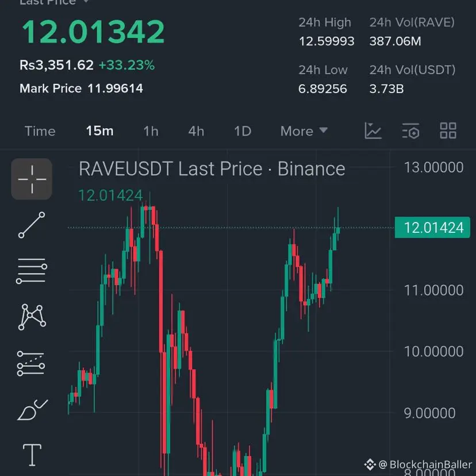Click the 24h Vol(USDT) value 3.73B
The height and width of the screenshot is (476, 476).
click(x=386, y=89)
